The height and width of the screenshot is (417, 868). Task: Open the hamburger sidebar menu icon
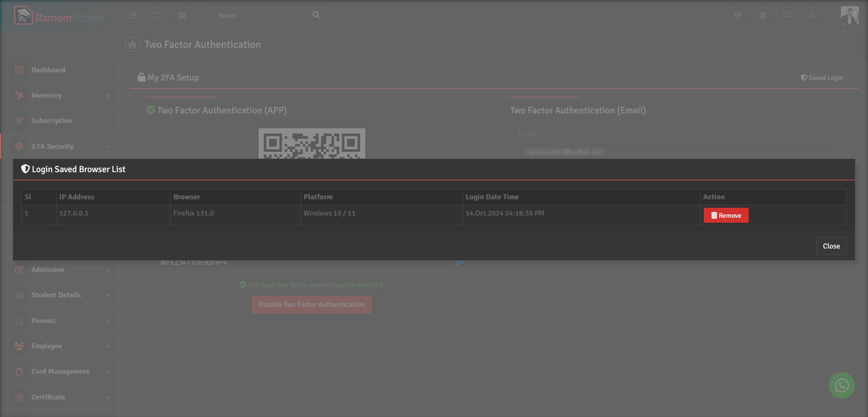[x=133, y=15]
